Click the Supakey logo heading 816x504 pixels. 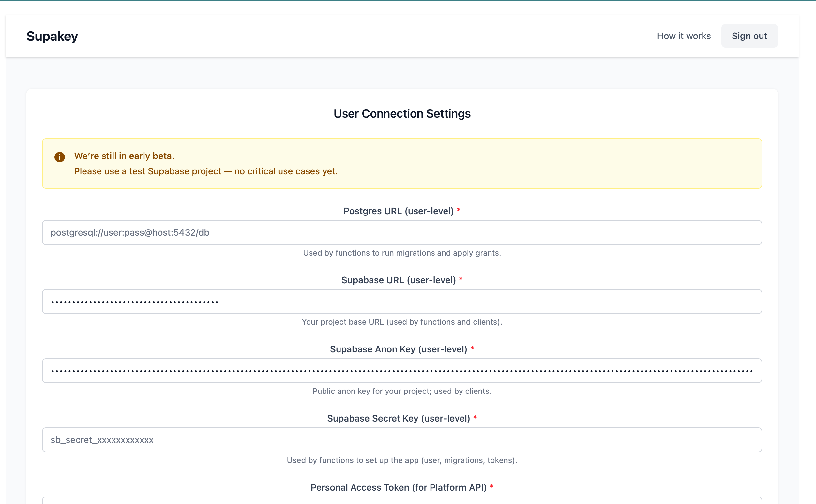[52, 36]
